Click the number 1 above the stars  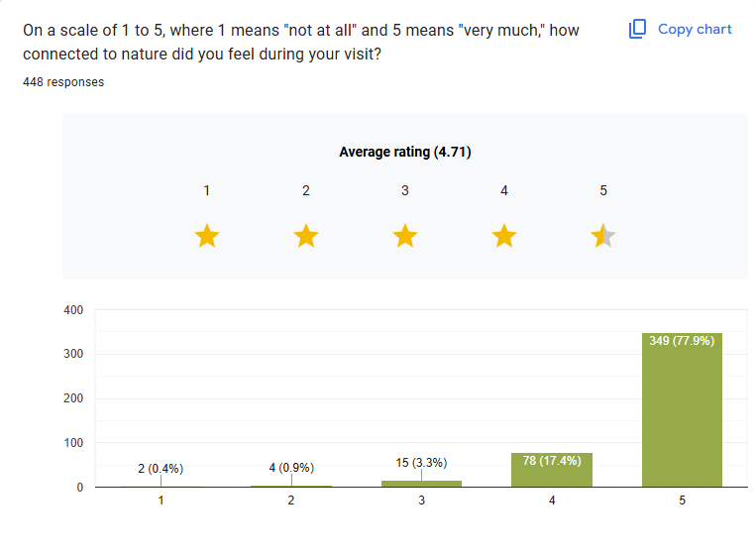[207, 190]
